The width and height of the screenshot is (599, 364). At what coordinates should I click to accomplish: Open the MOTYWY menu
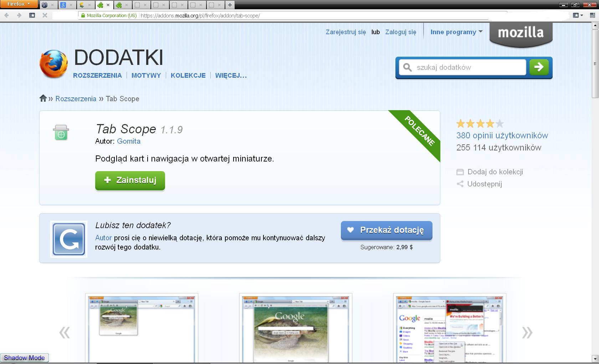pos(146,76)
